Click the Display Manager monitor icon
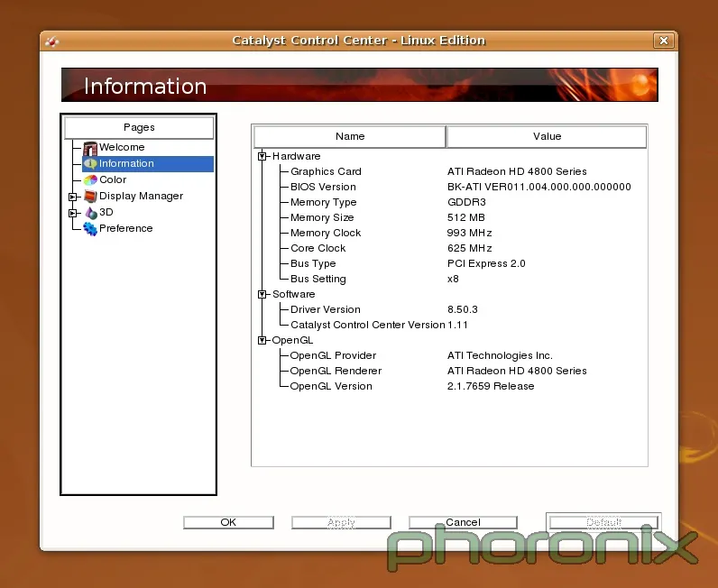Screen dimensions: 718x588 [90, 197]
